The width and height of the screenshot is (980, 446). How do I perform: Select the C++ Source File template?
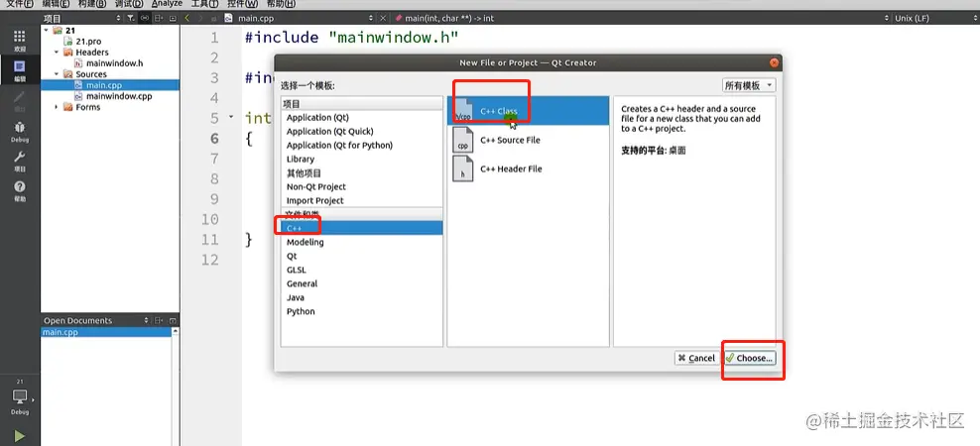point(528,140)
